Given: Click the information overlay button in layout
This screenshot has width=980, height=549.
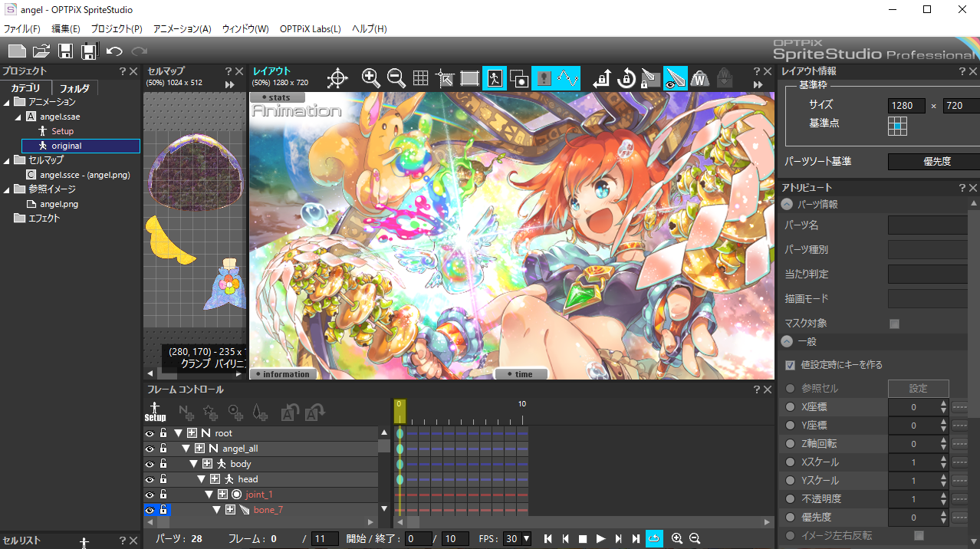Looking at the screenshot, I should (283, 374).
